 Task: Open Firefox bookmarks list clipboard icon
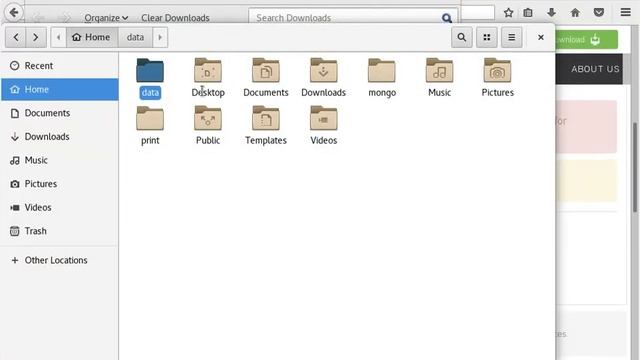[x=528, y=13]
